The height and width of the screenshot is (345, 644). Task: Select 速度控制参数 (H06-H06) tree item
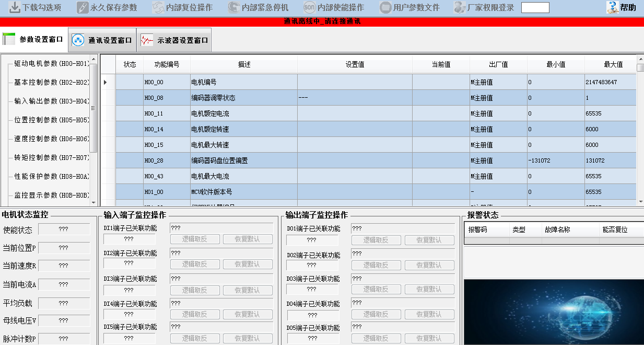(52, 139)
